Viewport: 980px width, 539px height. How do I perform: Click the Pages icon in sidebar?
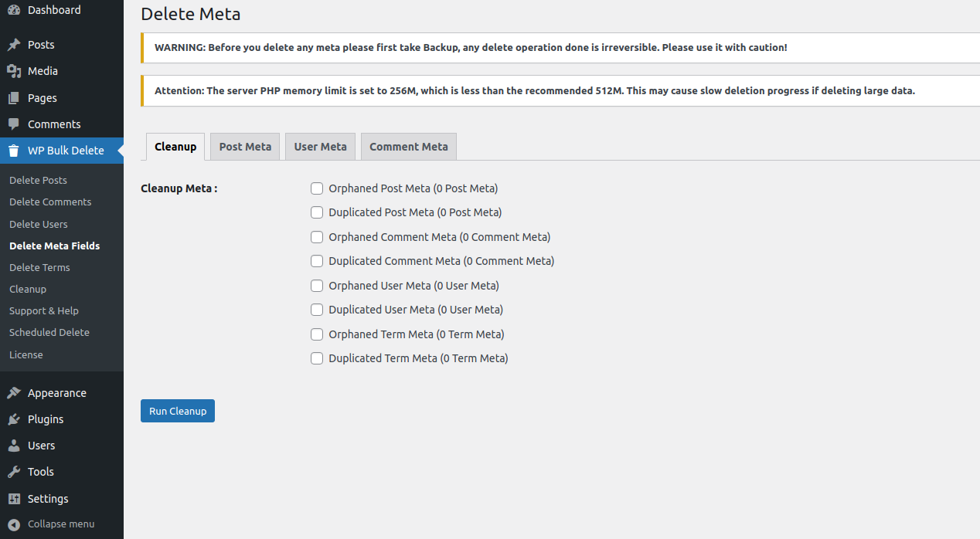(x=14, y=98)
